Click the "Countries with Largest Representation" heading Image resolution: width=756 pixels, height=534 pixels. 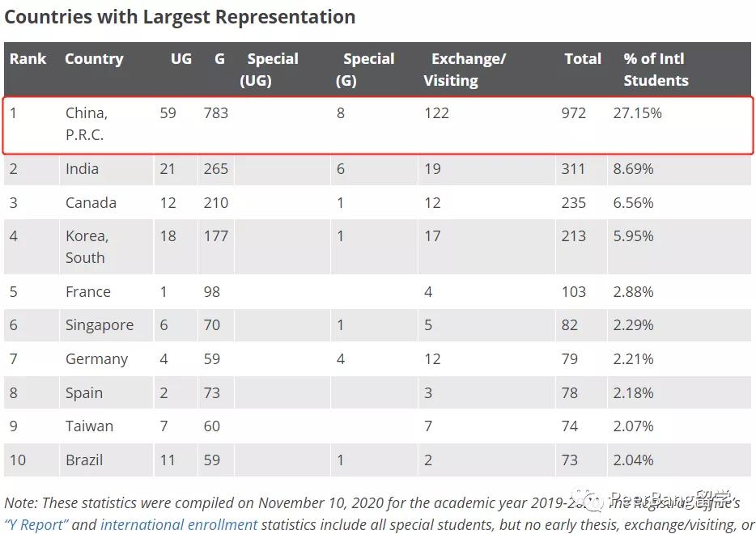(x=180, y=17)
